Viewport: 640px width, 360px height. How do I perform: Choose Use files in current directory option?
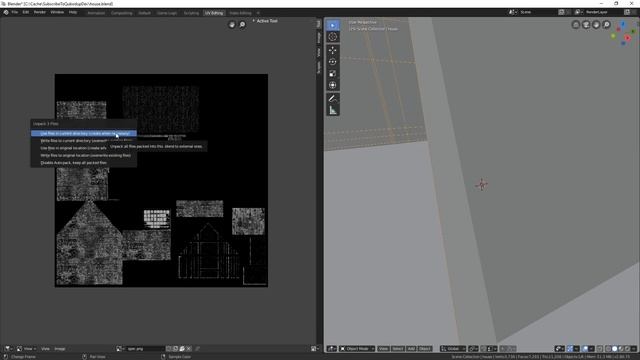pyautogui.click(x=84, y=133)
